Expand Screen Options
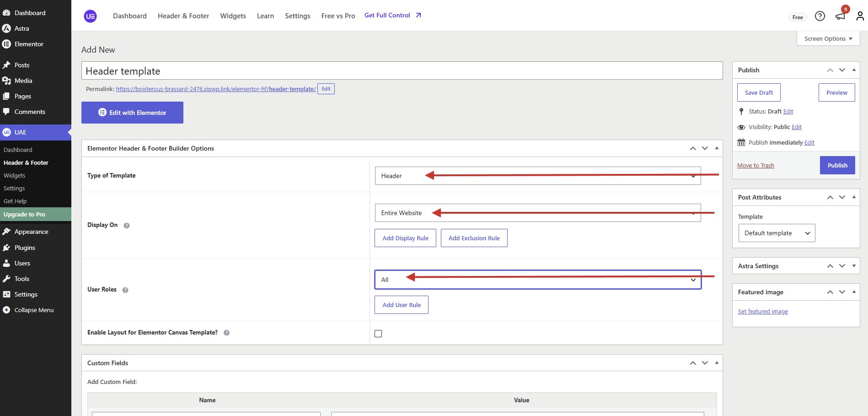The image size is (868, 416). (x=828, y=38)
